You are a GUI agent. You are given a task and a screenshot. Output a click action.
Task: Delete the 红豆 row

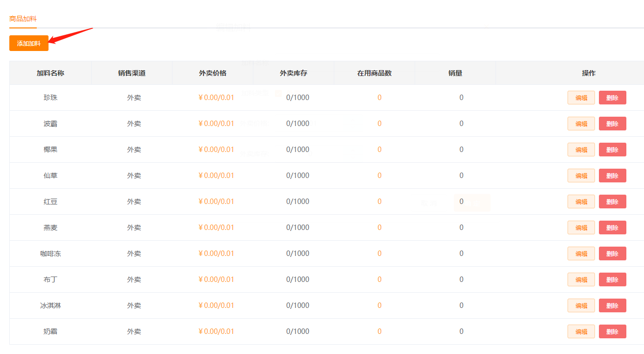[612, 202]
